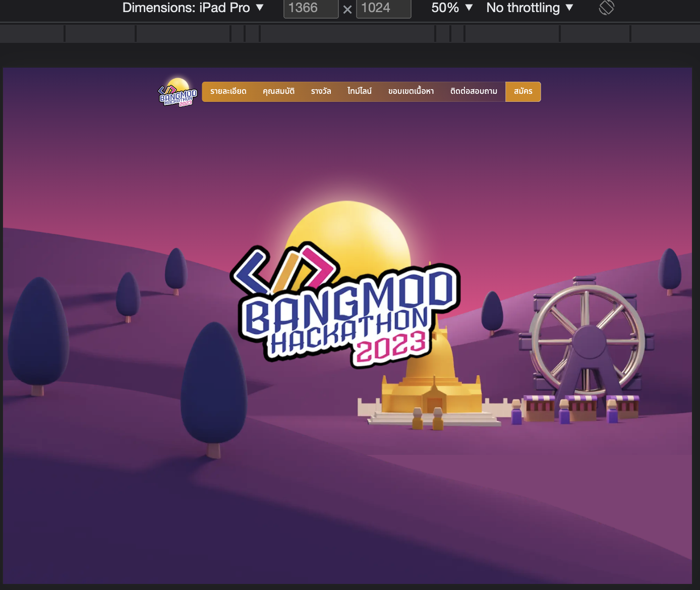Click the สมัคร register button

(523, 91)
